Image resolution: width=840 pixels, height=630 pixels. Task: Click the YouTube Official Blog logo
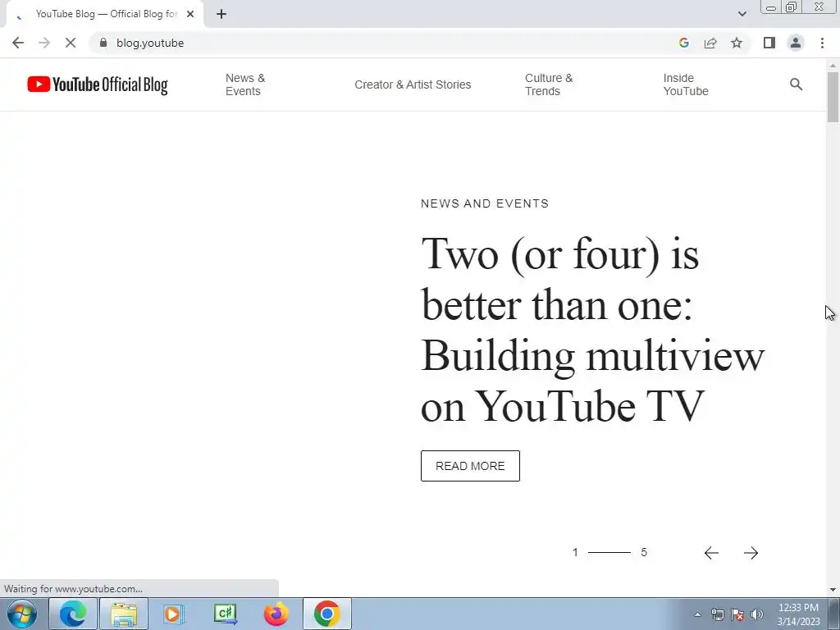(x=98, y=84)
